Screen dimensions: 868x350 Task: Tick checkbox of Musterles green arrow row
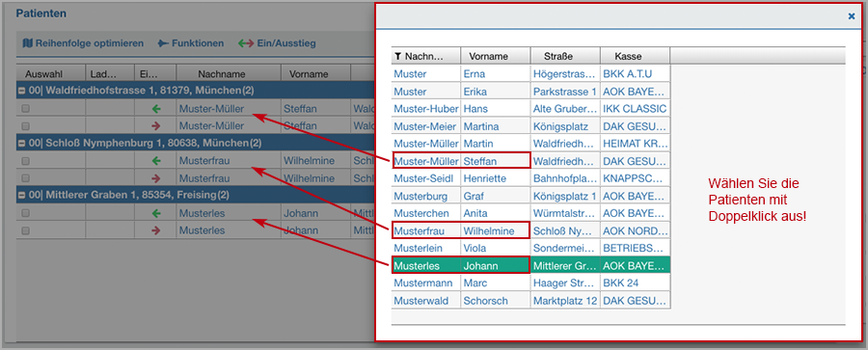pos(25,213)
